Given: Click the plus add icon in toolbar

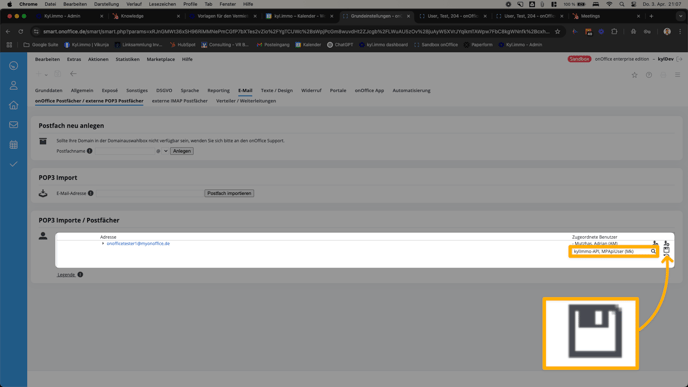Looking at the screenshot, I should [x=39, y=74].
